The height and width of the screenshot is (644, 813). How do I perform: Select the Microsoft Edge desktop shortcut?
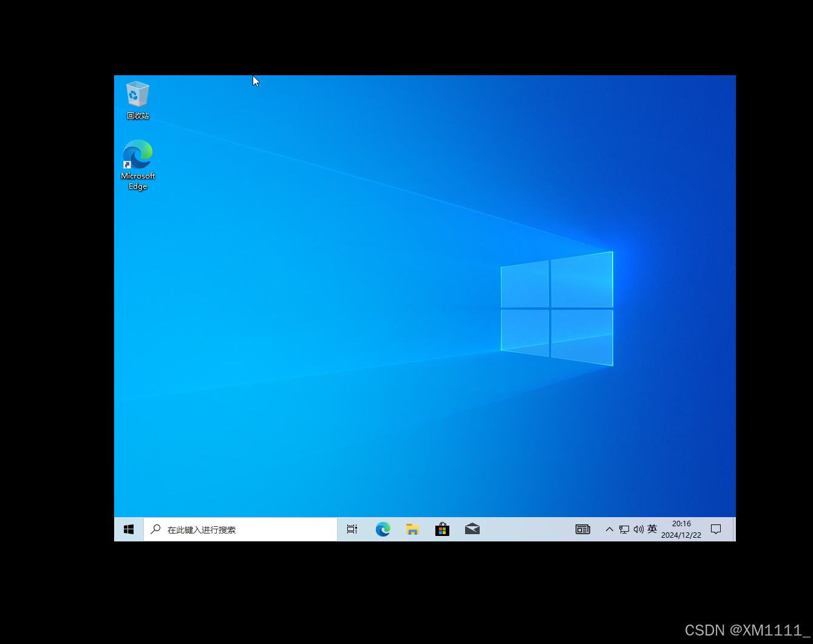click(138, 165)
